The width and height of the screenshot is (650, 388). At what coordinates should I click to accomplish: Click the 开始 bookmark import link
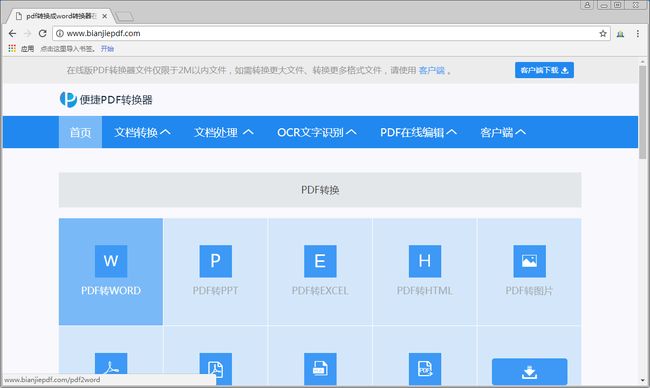107,48
